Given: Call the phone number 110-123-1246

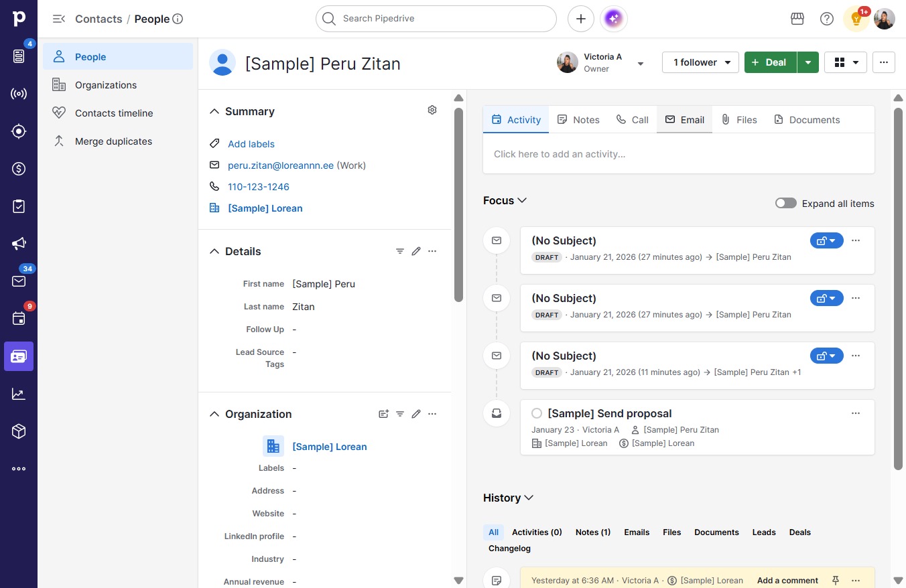Looking at the screenshot, I should coord(259,187).
